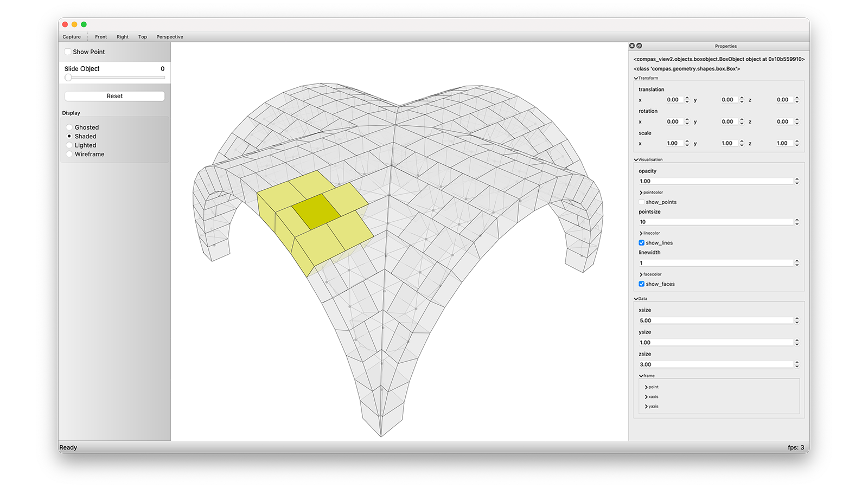Switch to the Top view
Screen dimensions: 868x488
pos(142,37)
